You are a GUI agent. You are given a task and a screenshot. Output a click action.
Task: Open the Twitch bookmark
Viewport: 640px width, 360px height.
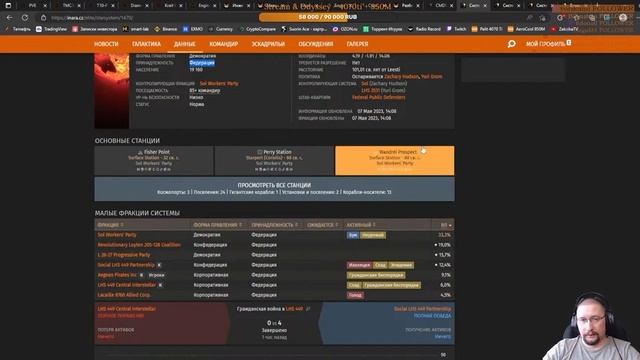coord(456,29)
